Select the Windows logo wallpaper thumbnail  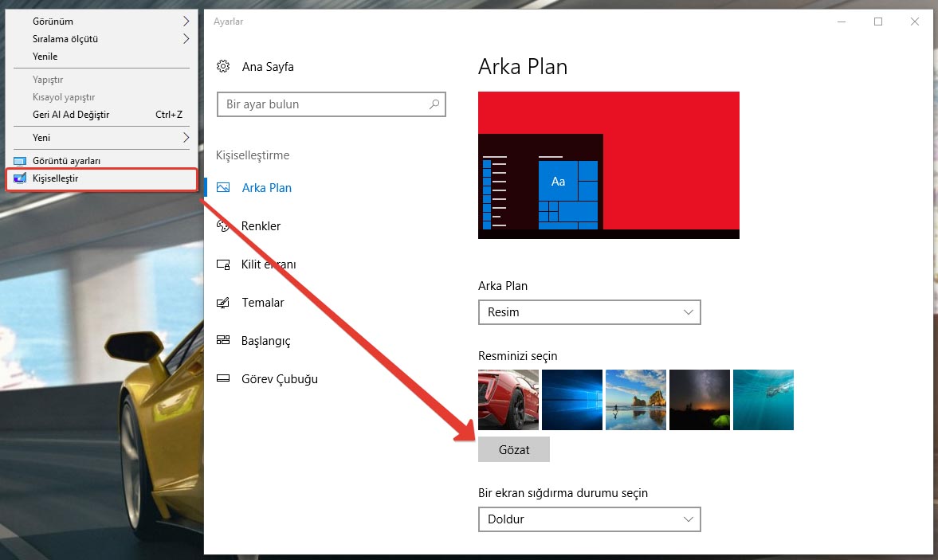(572, 400)
